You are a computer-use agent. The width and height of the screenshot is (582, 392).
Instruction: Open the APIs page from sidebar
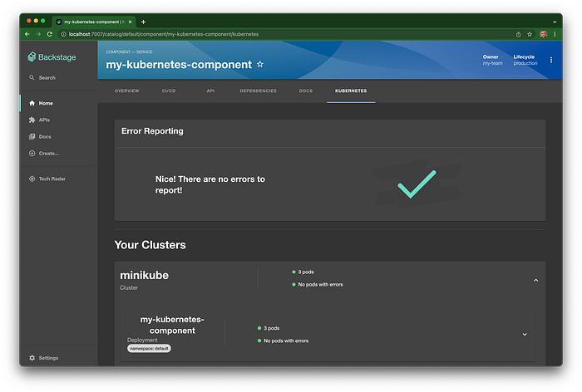pyautogui.click(x=39, y=120)
